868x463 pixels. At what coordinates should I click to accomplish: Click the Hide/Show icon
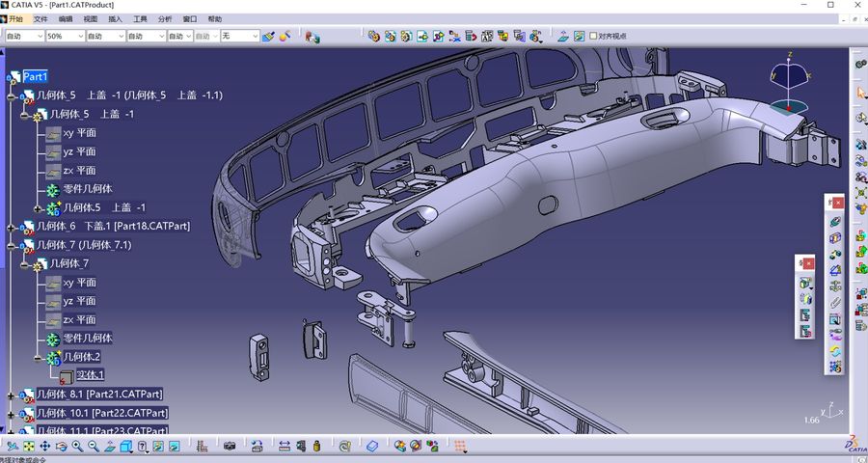pyautogui.click(x=158, y=446)
